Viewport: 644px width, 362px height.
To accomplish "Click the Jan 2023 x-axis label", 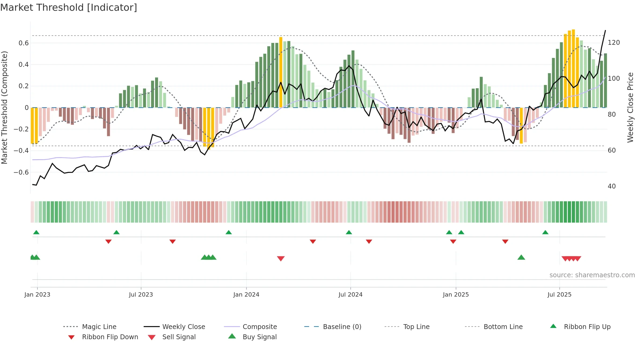I will coord(37,294).
